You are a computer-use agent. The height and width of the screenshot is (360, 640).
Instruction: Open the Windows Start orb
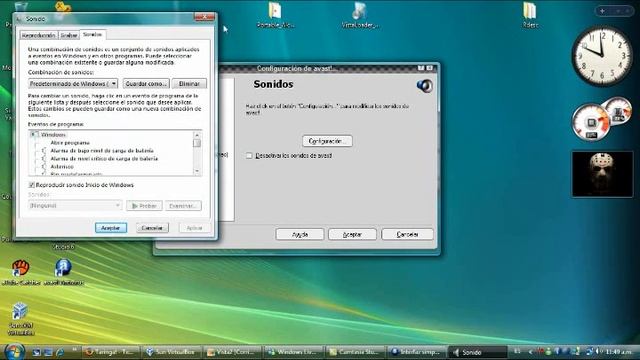pyautogui.click(x=14, y=351)
